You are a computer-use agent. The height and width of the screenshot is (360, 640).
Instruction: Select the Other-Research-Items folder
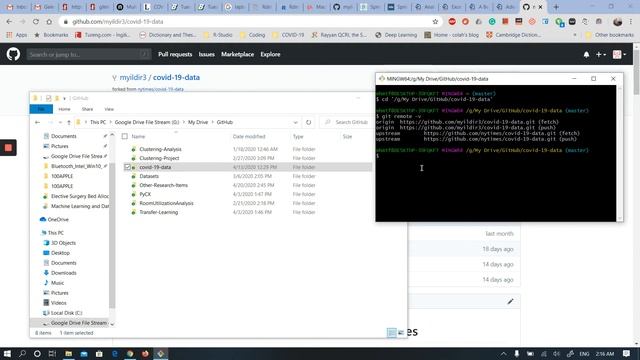click(163, 185)
